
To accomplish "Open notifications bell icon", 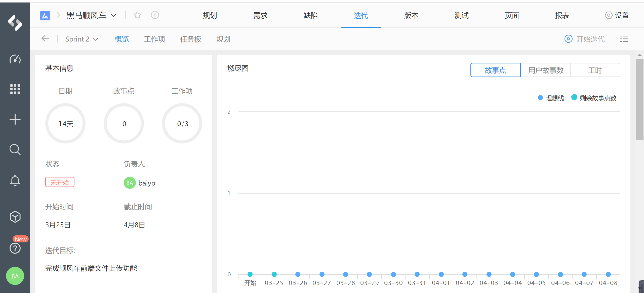I will click(15, 180).
